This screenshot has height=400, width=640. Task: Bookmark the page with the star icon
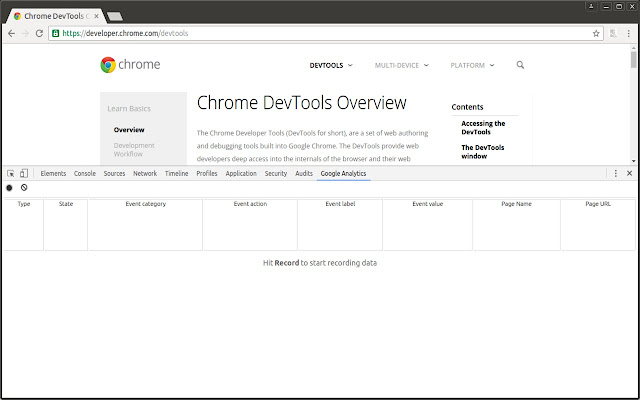coord(596,33)
